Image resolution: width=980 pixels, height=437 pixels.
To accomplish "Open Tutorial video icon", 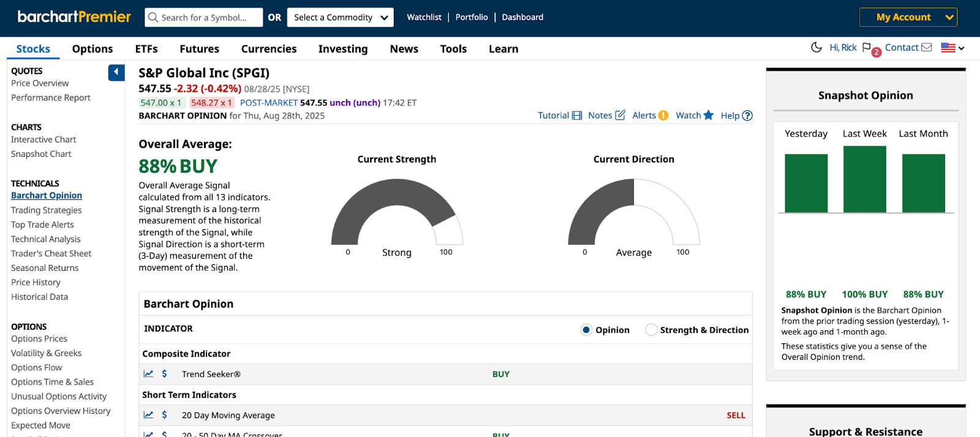I will tap(577, 115).
